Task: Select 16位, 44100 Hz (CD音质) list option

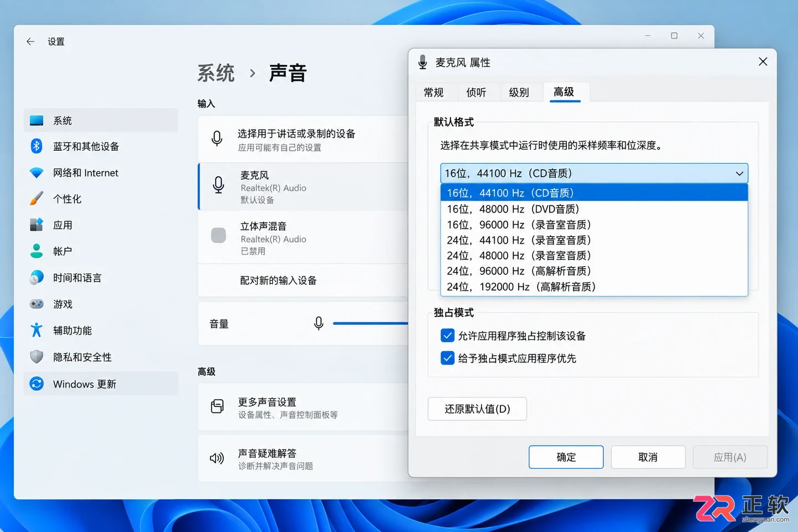Action: [594, 193]
